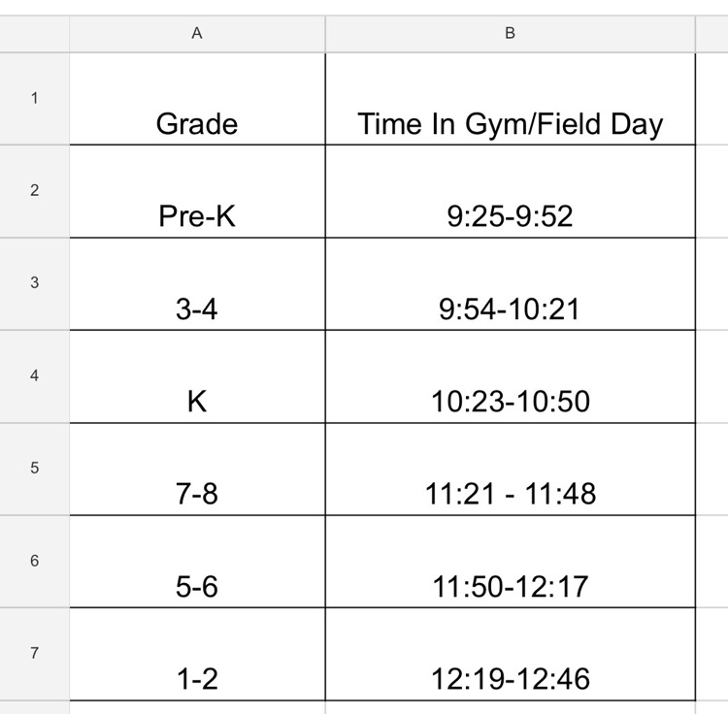The height and width of the screenshot is (714, 728).
Task: Select row 4 header
Action: click(x=34, y=376)
